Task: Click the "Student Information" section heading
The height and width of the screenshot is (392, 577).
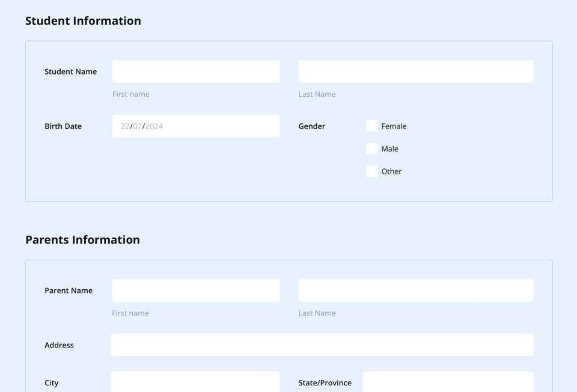Action: [x=83, y=20]
